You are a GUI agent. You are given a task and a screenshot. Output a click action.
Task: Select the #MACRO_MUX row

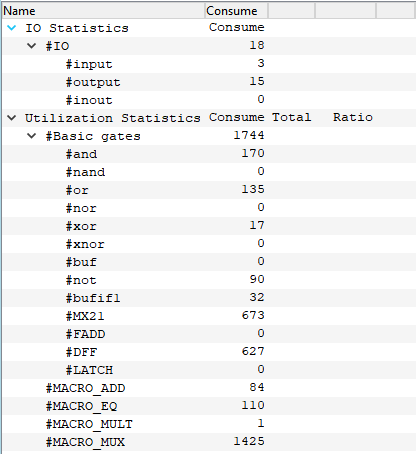[x=209, y=442]
